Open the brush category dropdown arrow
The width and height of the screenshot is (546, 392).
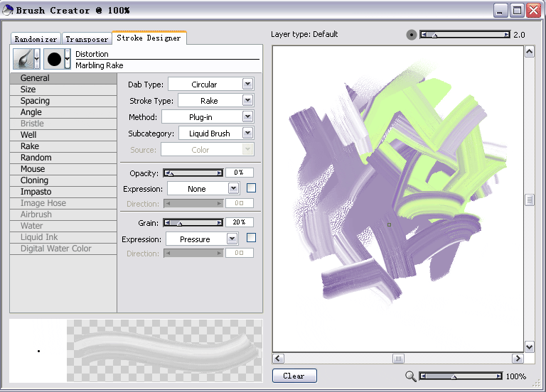[x=37, y=58]
